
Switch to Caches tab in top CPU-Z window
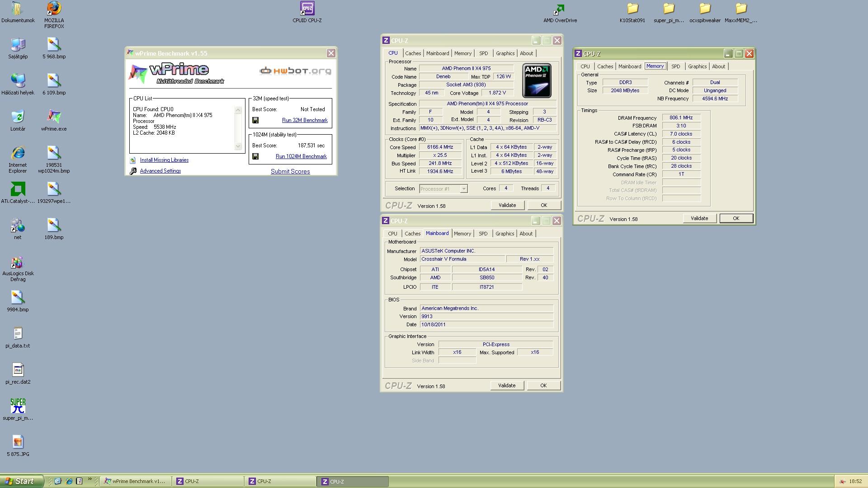click(413, 53)
